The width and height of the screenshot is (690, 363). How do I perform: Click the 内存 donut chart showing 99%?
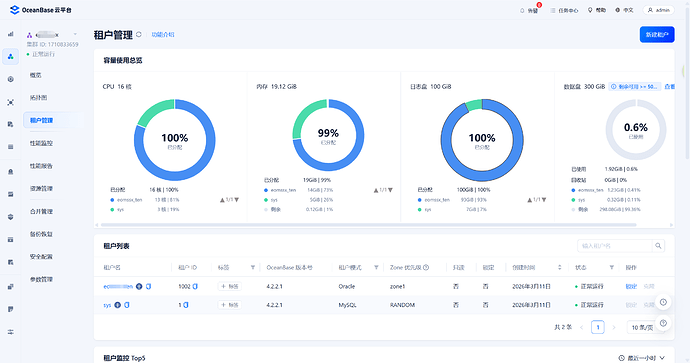coord(328,135)
